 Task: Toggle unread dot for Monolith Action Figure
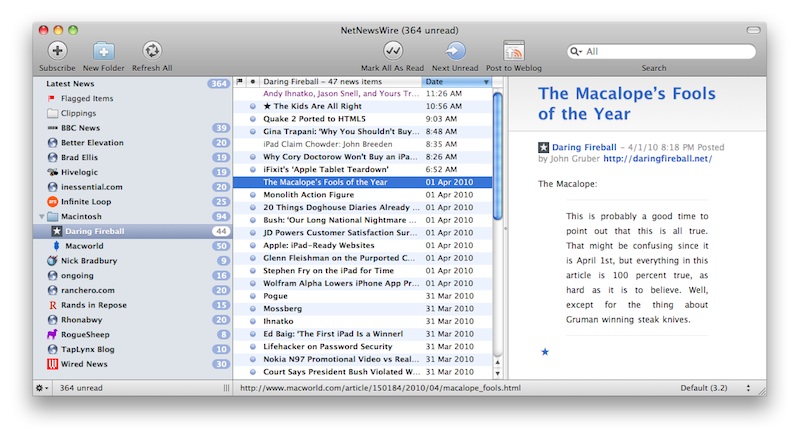[x=253, y=195]
